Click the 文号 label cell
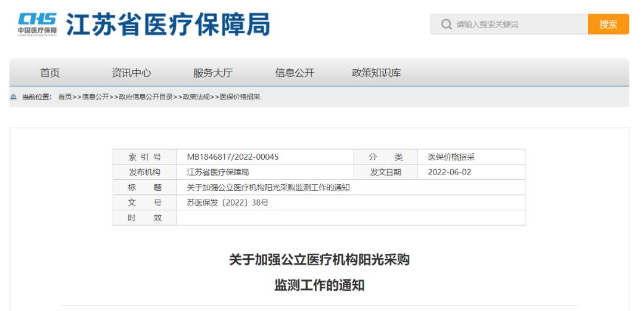 coord(144,203)
